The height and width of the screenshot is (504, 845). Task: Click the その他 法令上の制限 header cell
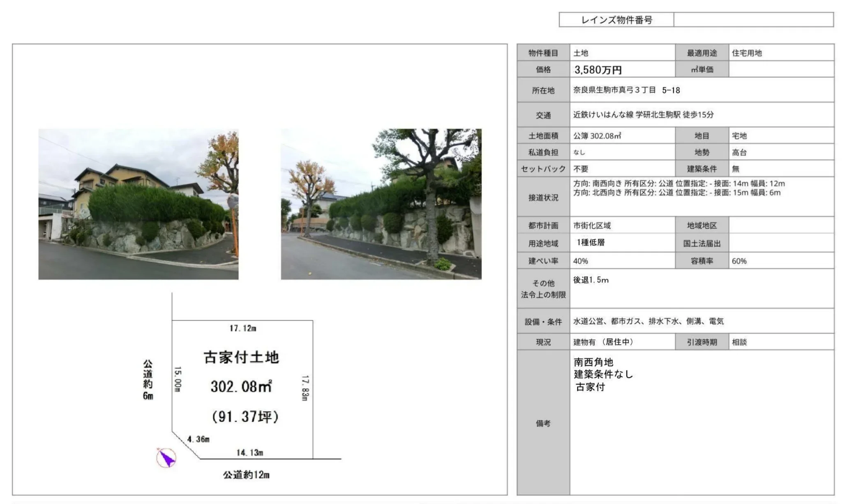coord(543,289)
